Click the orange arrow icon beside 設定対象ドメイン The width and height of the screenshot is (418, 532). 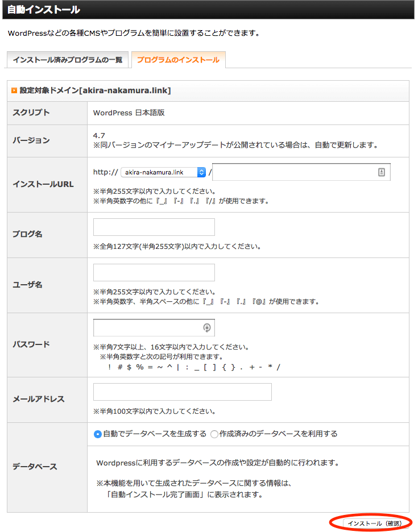14,90
